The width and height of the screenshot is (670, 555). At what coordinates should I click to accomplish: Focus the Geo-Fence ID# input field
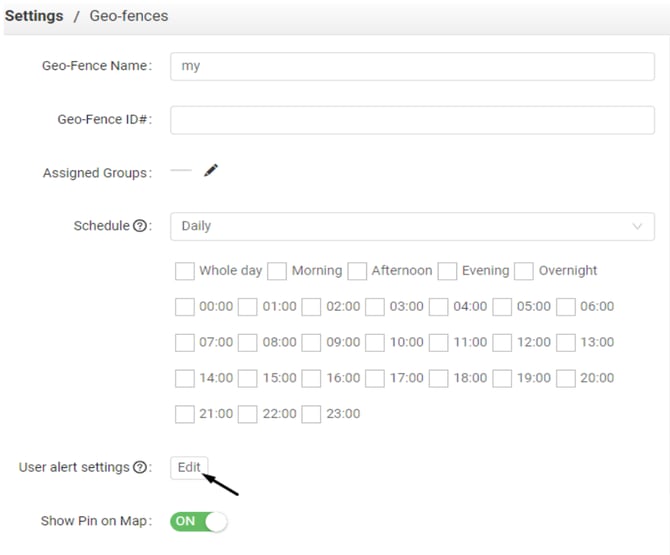[x=412, y=120]
